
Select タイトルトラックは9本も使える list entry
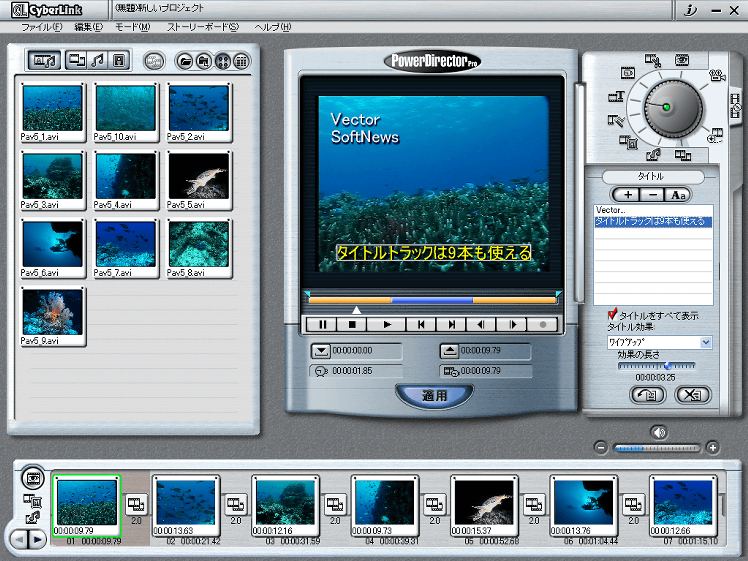click(653, 221)
